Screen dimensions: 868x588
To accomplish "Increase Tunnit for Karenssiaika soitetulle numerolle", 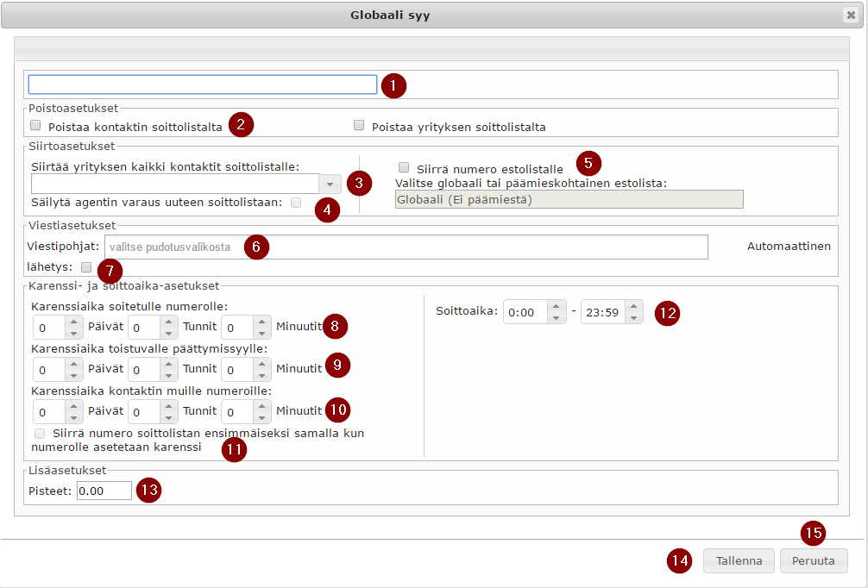I will tap(169, 322).
